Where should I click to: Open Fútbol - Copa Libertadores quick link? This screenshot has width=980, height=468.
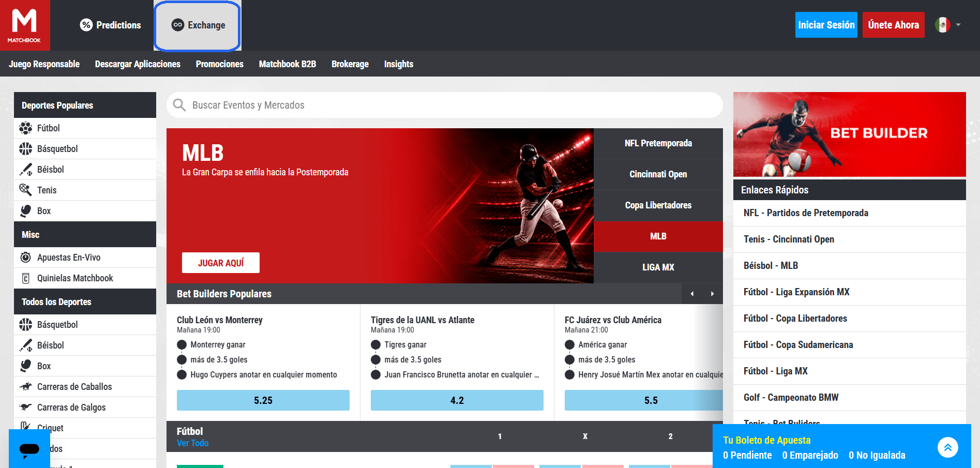[849, 319]
